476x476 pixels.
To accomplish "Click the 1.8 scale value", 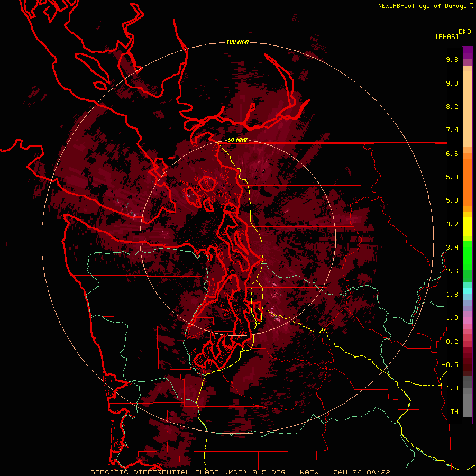I will 452,295.
